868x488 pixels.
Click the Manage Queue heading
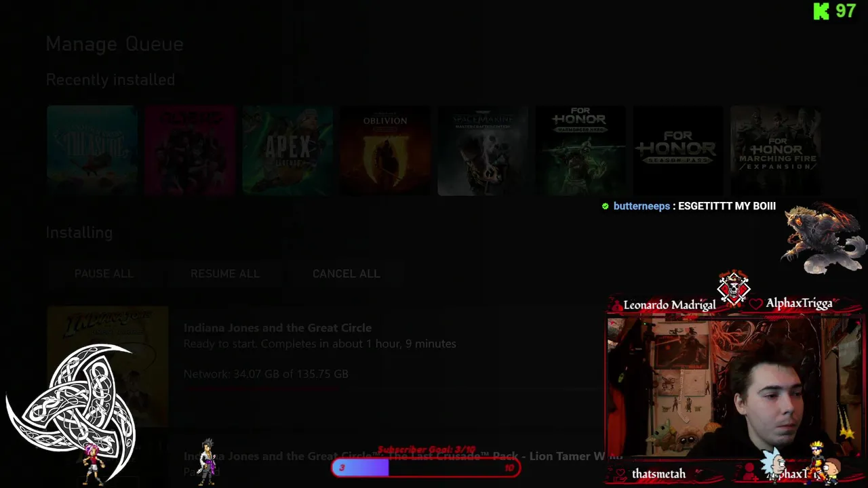tap(115, 44)
